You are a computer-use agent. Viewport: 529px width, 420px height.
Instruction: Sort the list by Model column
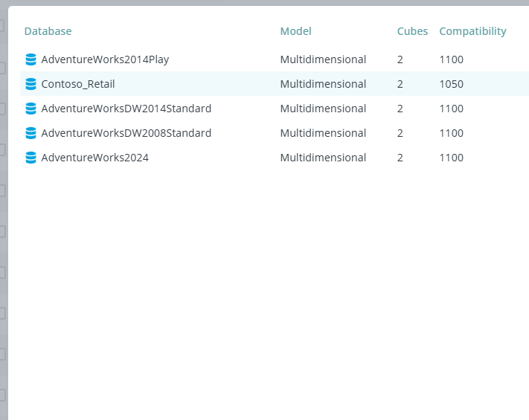point(295,31)
